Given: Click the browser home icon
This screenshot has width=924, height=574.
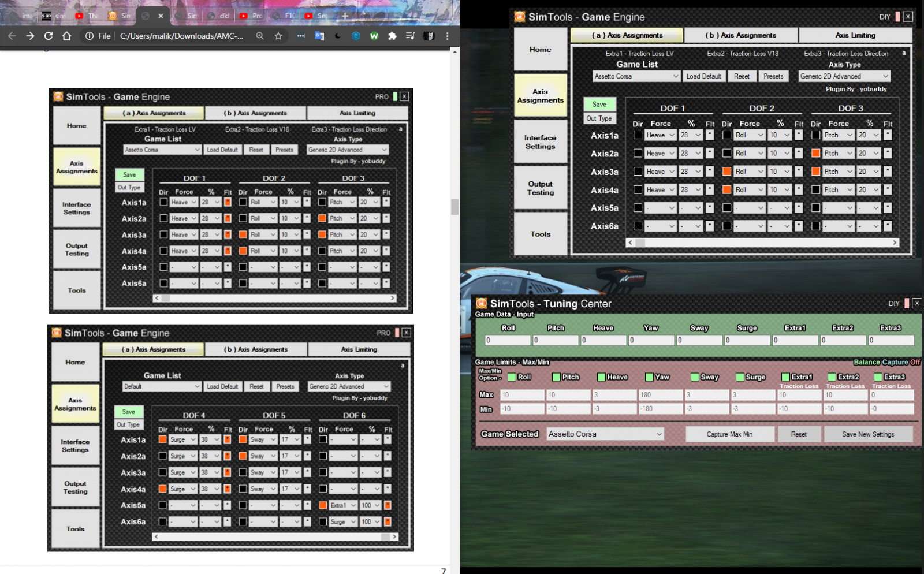Looking at the screenshot, I should [x=67, y=36].
